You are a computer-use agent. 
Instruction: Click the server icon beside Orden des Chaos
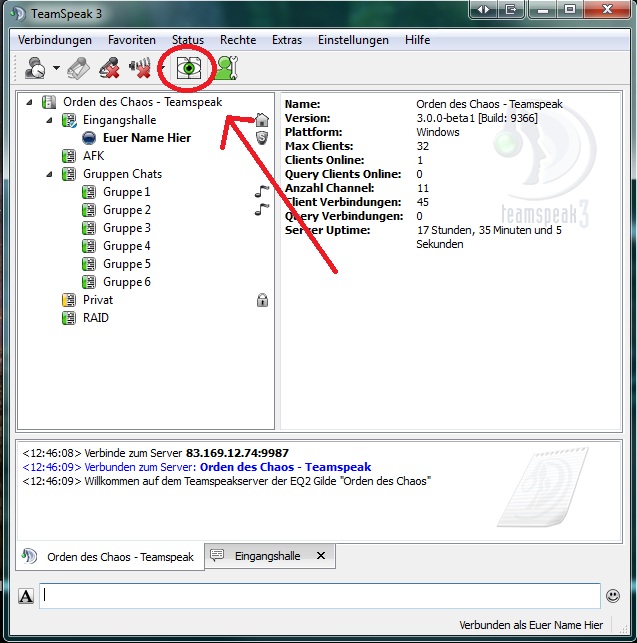tap(49, 102)
